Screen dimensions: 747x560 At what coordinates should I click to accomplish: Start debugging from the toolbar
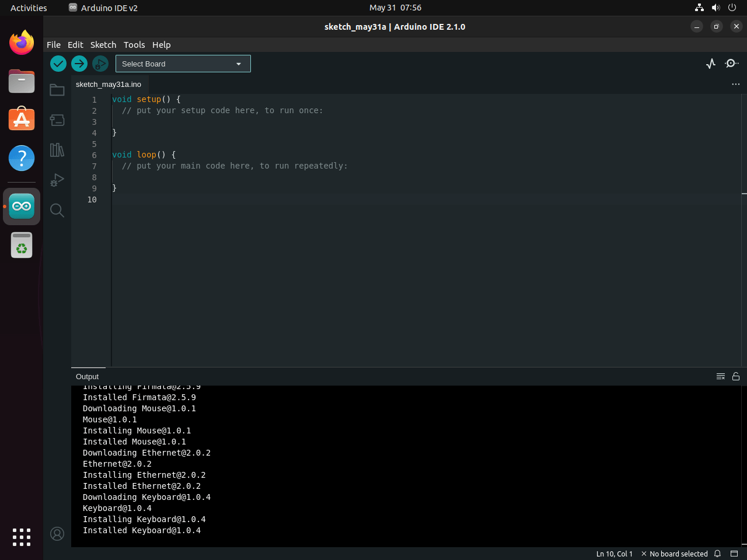pyautogui.click(x=100, y=64)
